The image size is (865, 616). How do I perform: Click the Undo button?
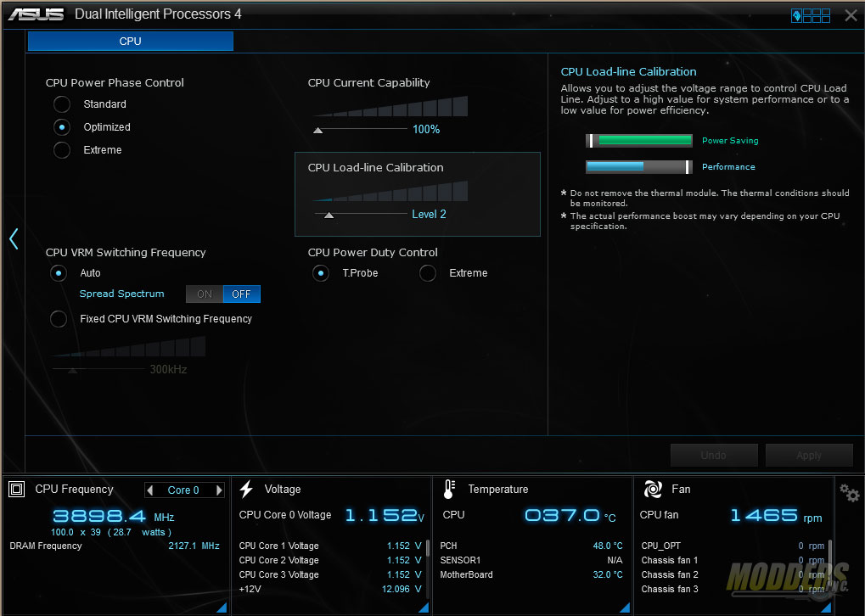click(x=713, y=456)
